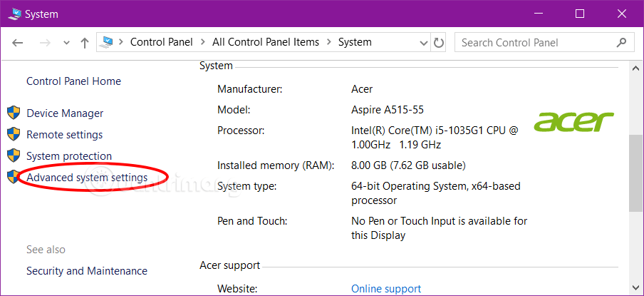Click the scrollbar up arrow
Screen dimensions: 644x296
point(635,68)
